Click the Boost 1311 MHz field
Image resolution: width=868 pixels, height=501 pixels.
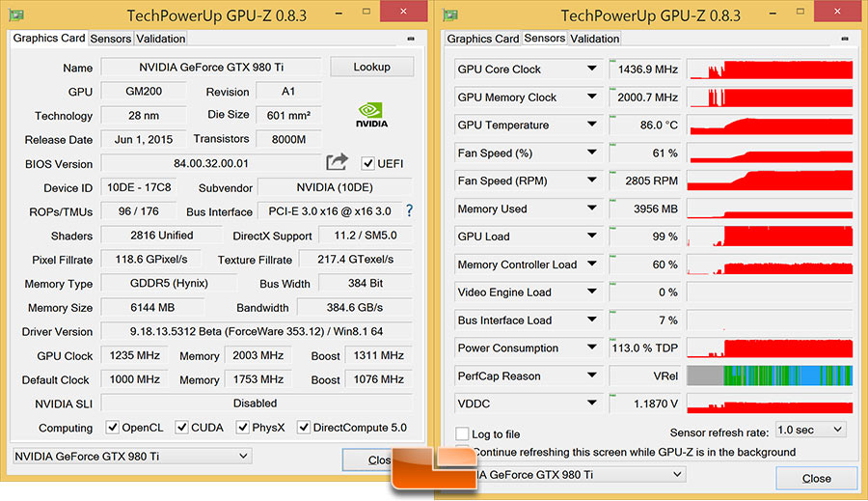click(x=379, y=355)
